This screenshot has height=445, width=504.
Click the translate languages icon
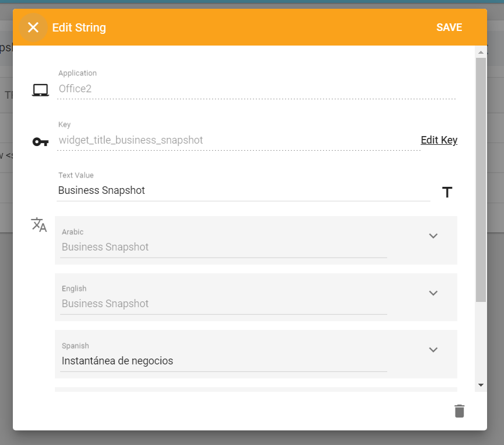click(39, 225)
